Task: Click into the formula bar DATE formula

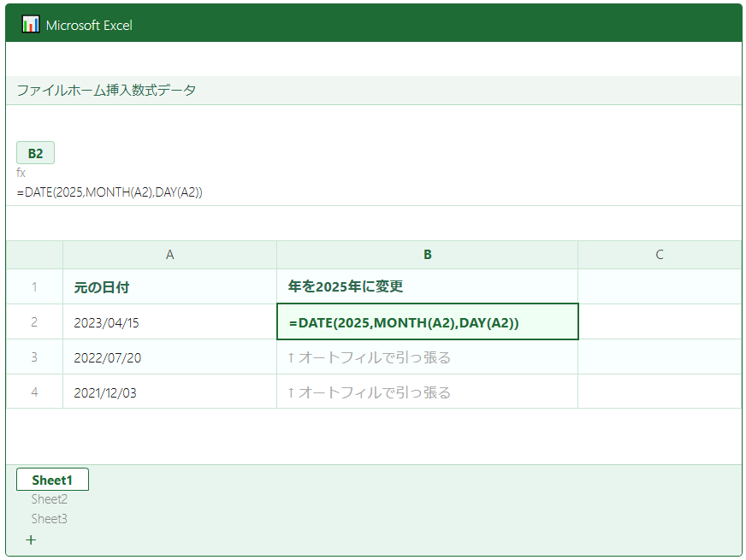Action: (x=110, y=192)
